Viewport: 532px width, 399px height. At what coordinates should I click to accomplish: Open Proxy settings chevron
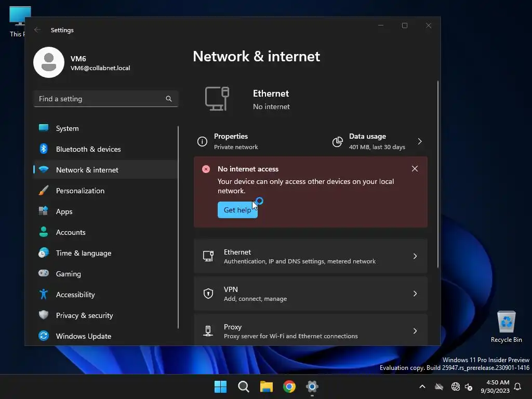click(415, 331)
